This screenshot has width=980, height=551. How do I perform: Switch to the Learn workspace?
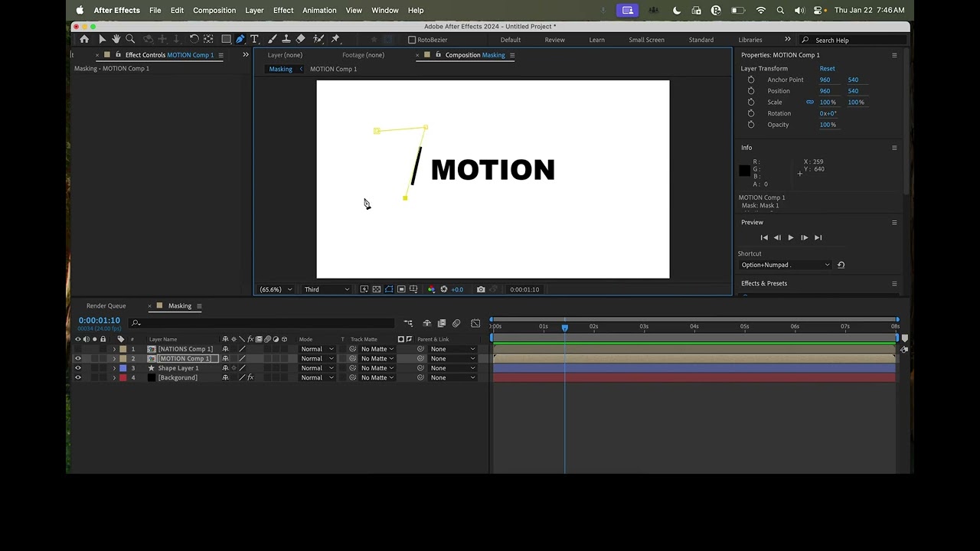coord(596,40)
